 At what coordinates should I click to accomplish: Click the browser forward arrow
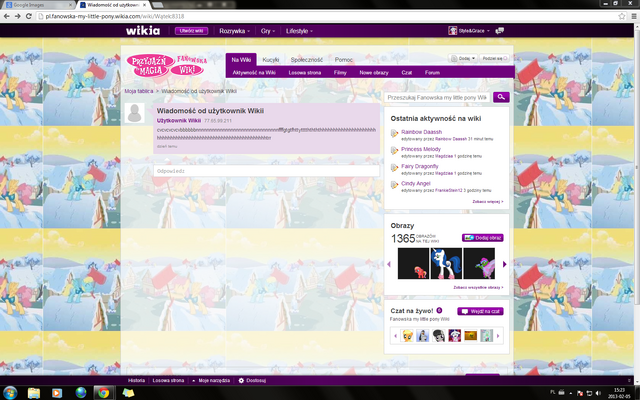(x=18, y=16)
